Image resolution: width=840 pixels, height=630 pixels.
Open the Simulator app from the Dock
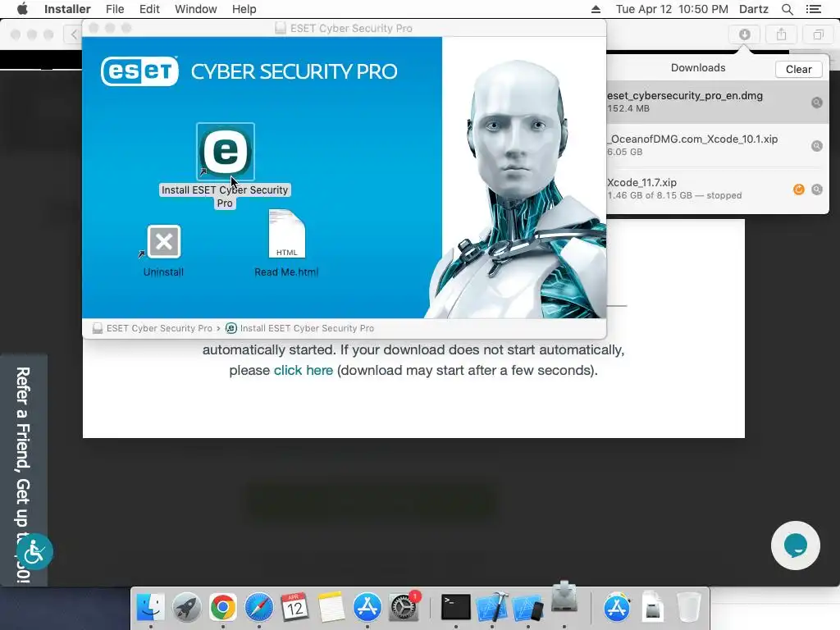point(527,607)
